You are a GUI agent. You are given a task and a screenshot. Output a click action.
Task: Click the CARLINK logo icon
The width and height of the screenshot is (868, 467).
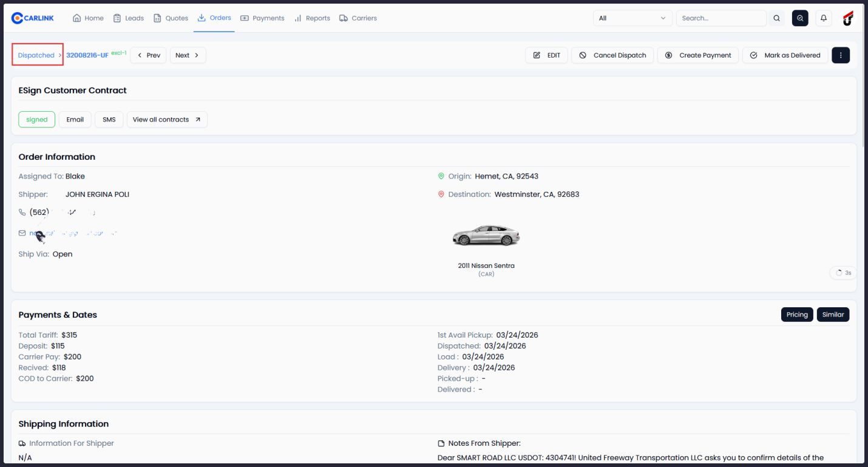click(x=18, y=17)
